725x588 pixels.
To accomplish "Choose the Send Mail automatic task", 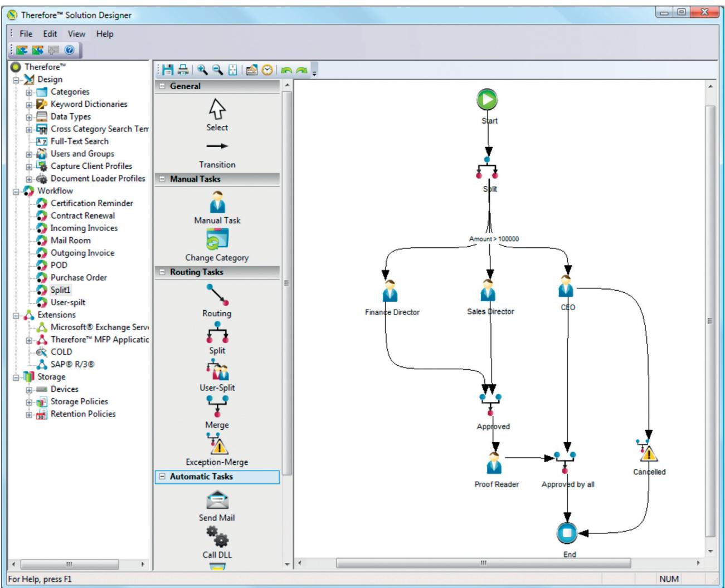I will 217,506.
